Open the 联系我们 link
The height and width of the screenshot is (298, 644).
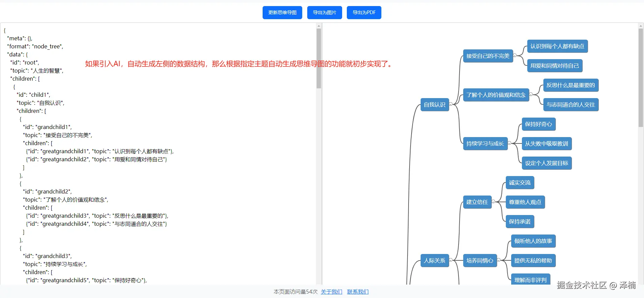[x=358, y=292]
